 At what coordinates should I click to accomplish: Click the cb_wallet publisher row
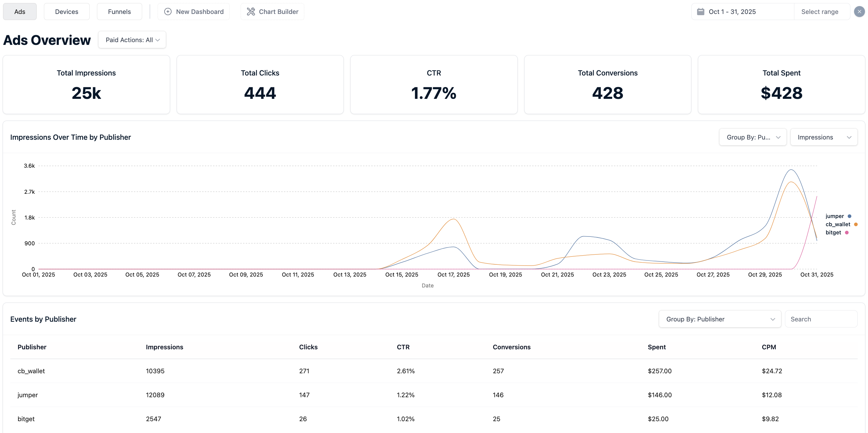pyautogui.click(x=31, y=371)
